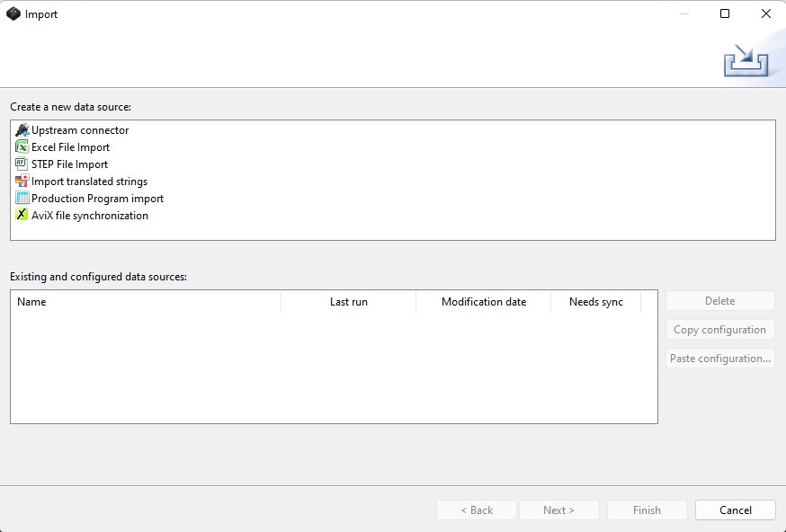
Task: Maximize the Import window
Action: [725, 14]
